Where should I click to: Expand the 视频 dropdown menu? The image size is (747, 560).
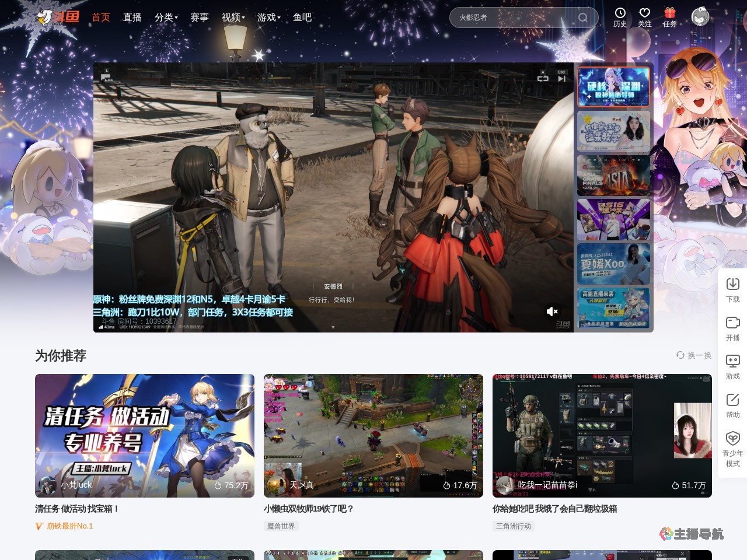tap(233, 17)
